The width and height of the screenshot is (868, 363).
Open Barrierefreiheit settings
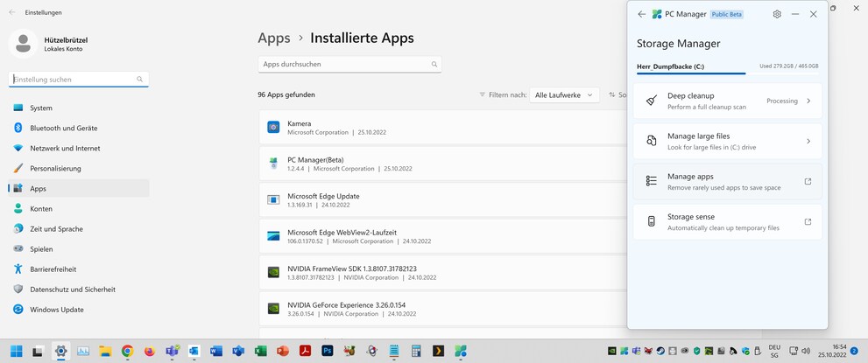click(x=79, y=269)
